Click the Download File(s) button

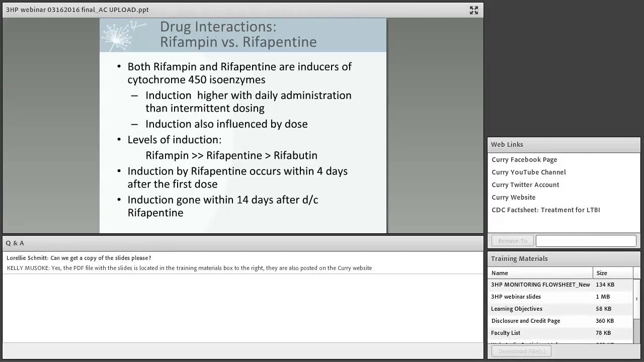pos(521,351)
